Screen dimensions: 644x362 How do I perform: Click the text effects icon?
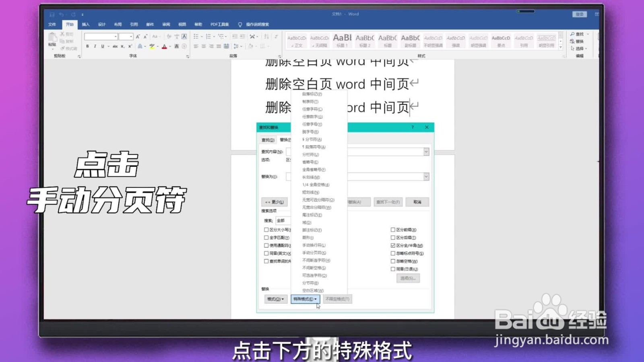140,47
